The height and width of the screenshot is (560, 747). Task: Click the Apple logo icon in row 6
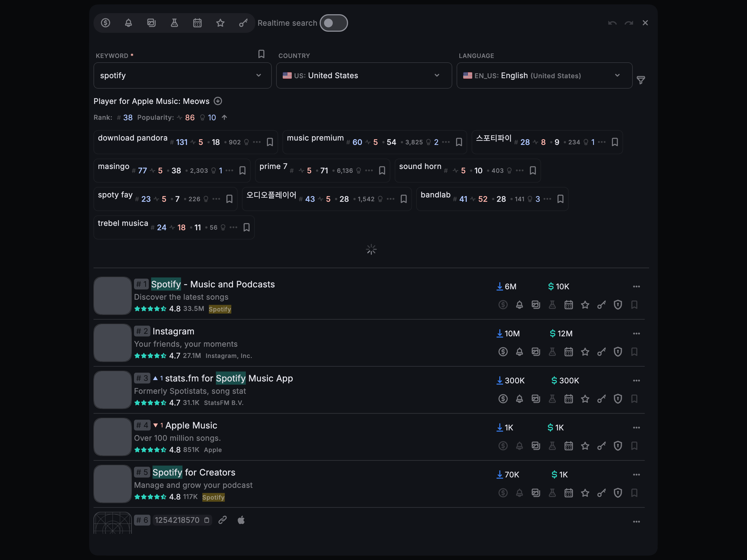point(241,520)
